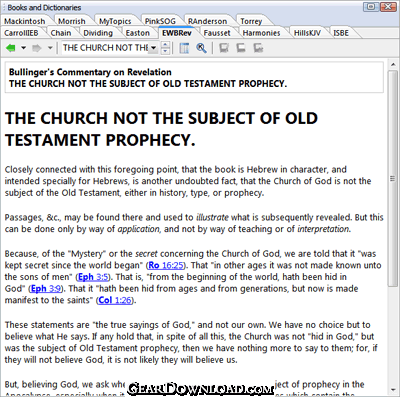Click the header line Bullinger's Commentary on Revelation
Screen dimensions: 400x397
[x=90, y=72]
